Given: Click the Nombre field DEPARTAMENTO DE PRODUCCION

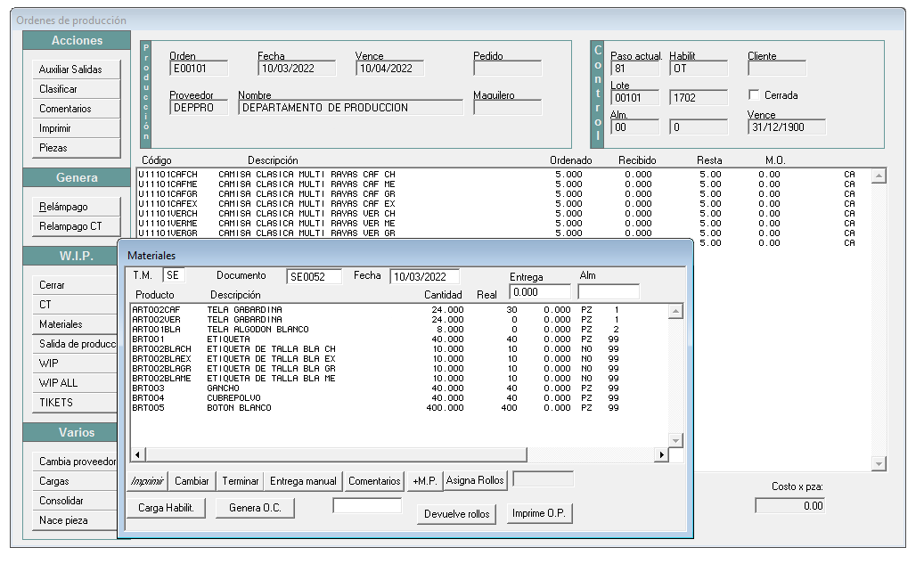Looking at the screenshot, I should coord(351,108).
